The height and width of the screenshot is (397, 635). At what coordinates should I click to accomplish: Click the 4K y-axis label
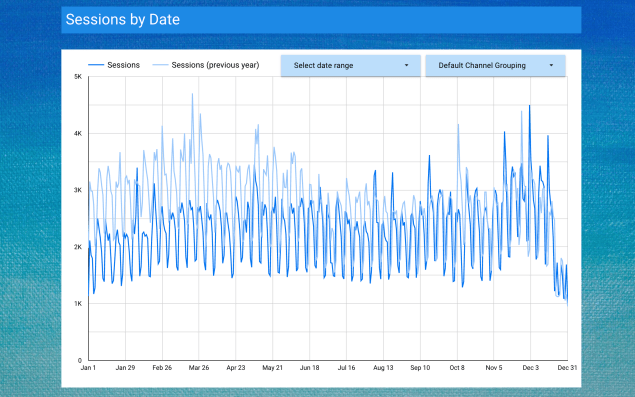[x=78, y=133]
